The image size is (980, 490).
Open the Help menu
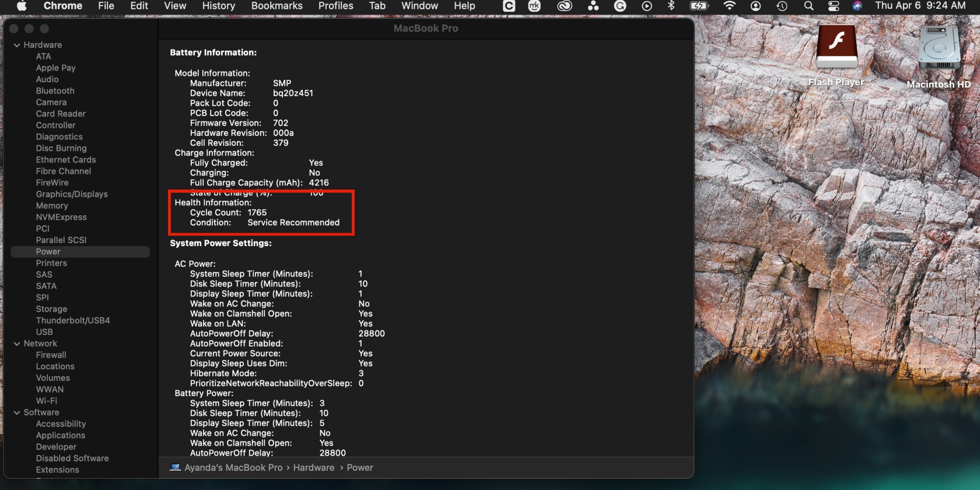click(464, 6)
